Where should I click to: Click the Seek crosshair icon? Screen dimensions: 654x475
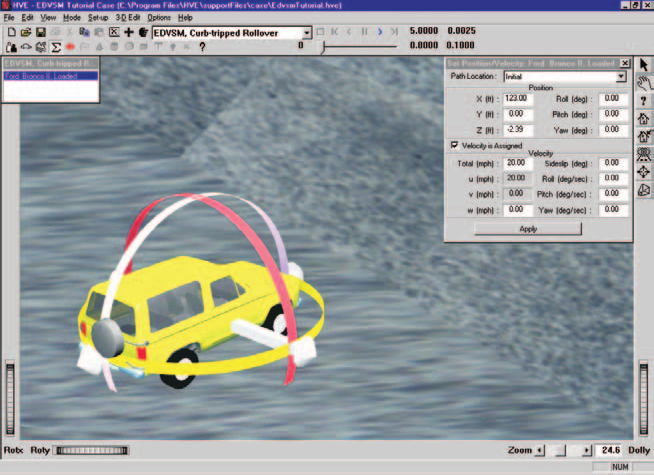click(644, 172)
